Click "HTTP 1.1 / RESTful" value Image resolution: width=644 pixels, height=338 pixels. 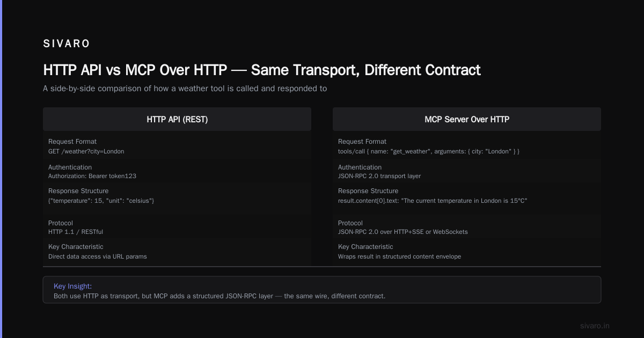[x=76, y=232]
